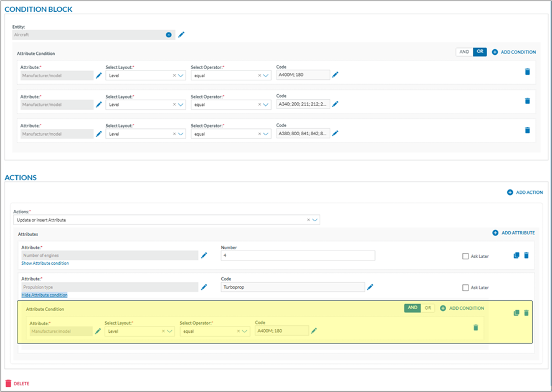Delete the A400M; 180 condition row
Screen dimensions: 552x392
(x=527, y=72)
